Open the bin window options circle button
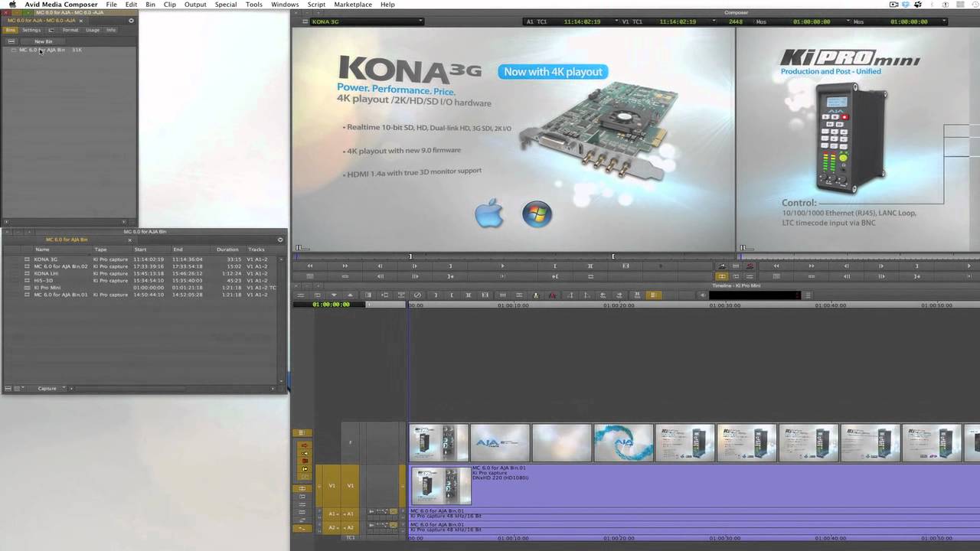Screen dimensions: 980x551 coord(280,240)
